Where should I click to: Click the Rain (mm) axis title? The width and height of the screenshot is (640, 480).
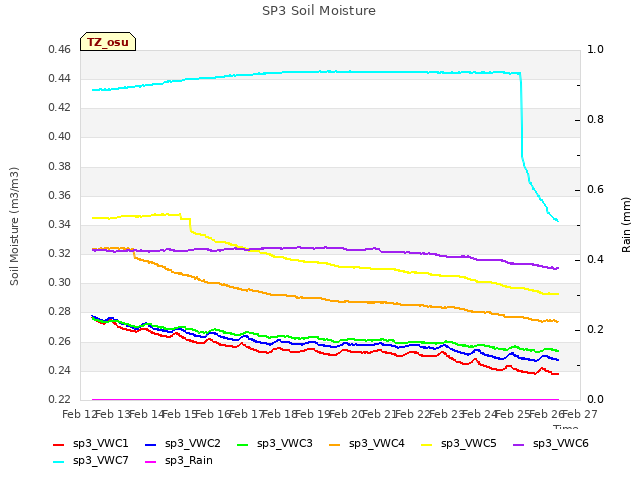coord(626,225)
